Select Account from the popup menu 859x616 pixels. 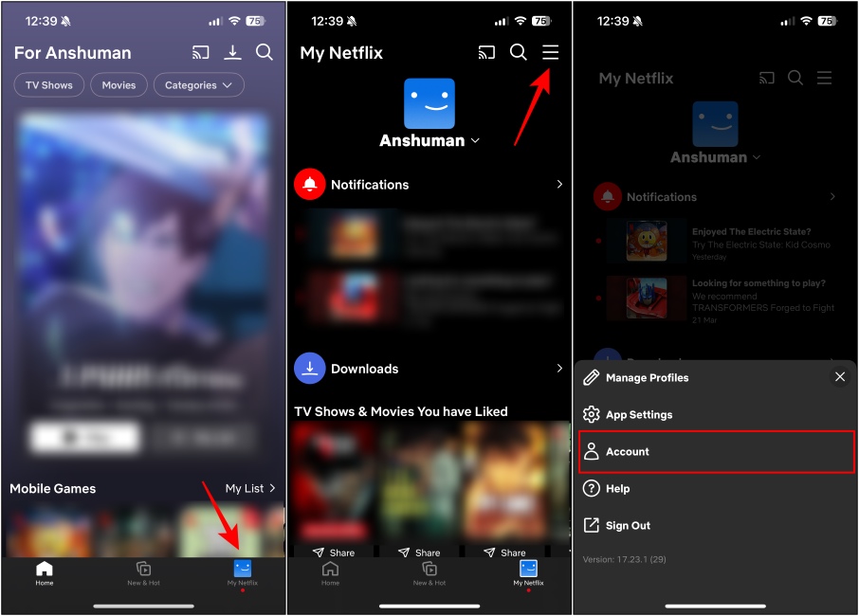coord(716,451)
